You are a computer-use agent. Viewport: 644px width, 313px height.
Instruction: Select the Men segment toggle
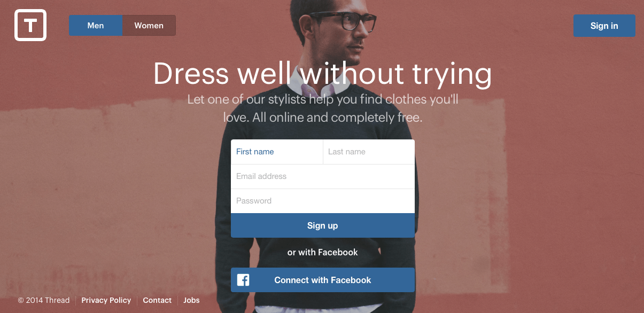(x=96, y=26)
